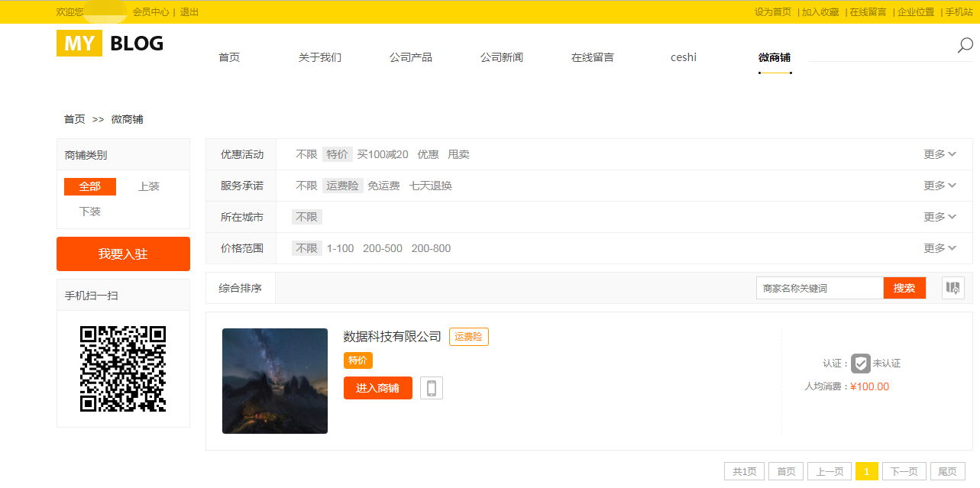Click the 退出 logout link
This screenshot has width=980, height=488.
(189, 12)
